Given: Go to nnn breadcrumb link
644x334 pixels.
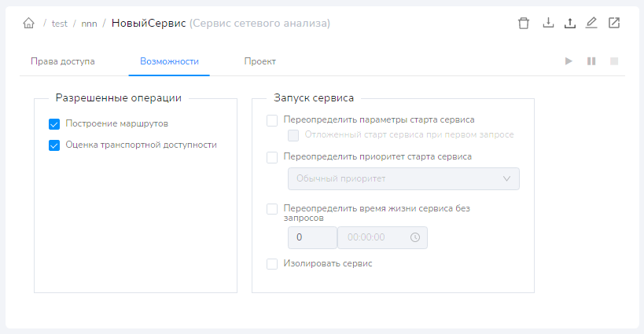Looking at the screenshot, I should [89, 24].
